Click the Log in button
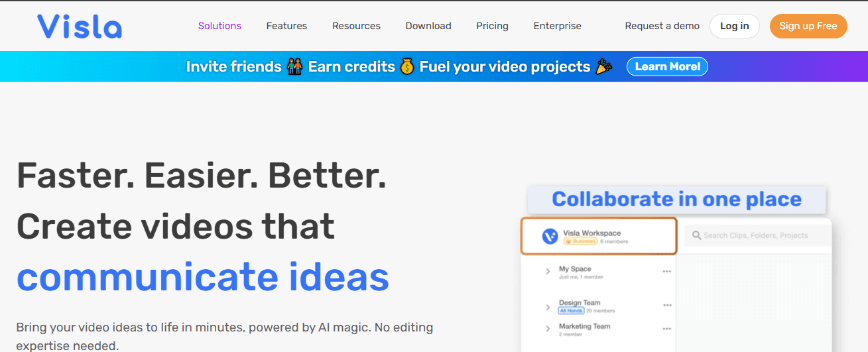Screen dimensions: 868x352 tap(735, 26)
